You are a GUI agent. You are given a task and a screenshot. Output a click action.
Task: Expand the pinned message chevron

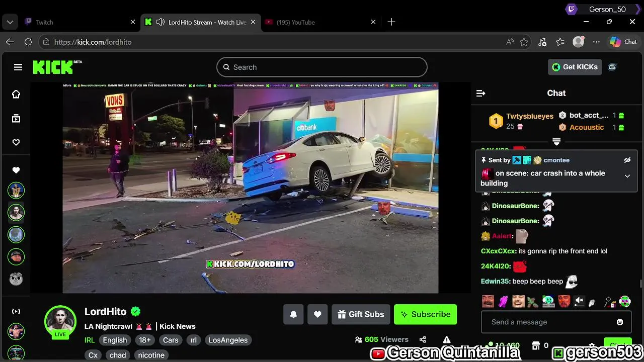pos(627,176)
